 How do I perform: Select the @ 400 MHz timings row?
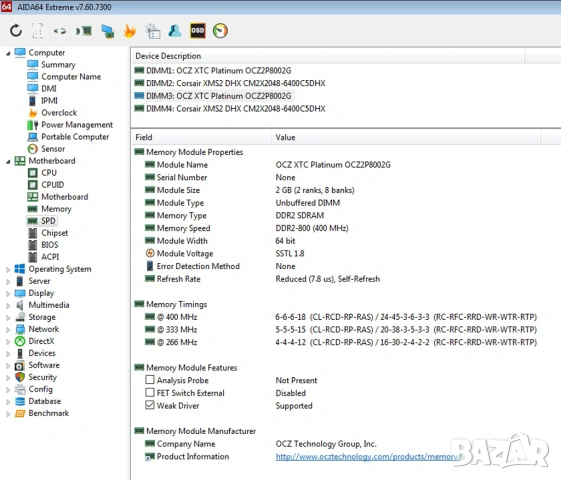click(341, 317)
